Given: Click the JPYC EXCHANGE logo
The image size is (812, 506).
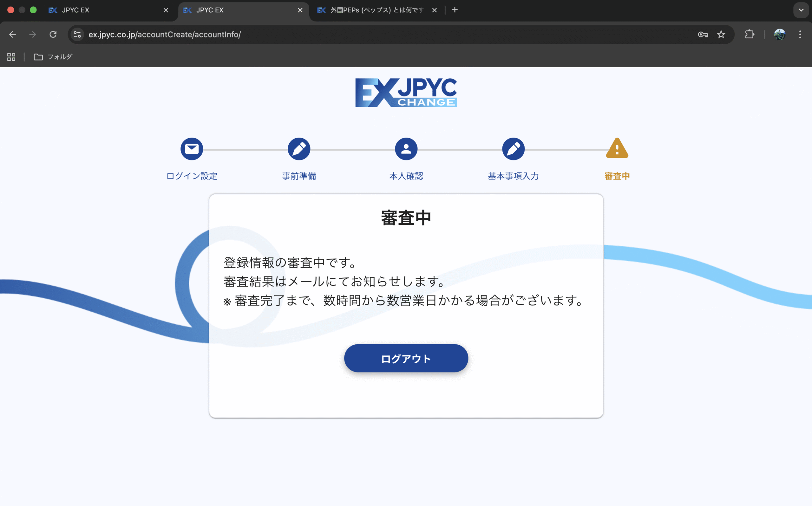Looking at the screenshot, I should click(x=406, y=93).
